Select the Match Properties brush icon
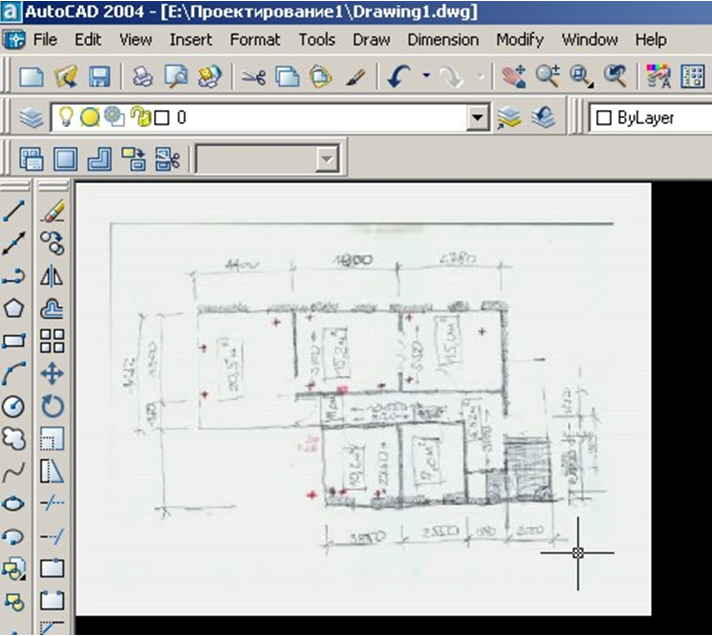Image resolution: width=712 pixels, height=636 pixels. (356, 76)
